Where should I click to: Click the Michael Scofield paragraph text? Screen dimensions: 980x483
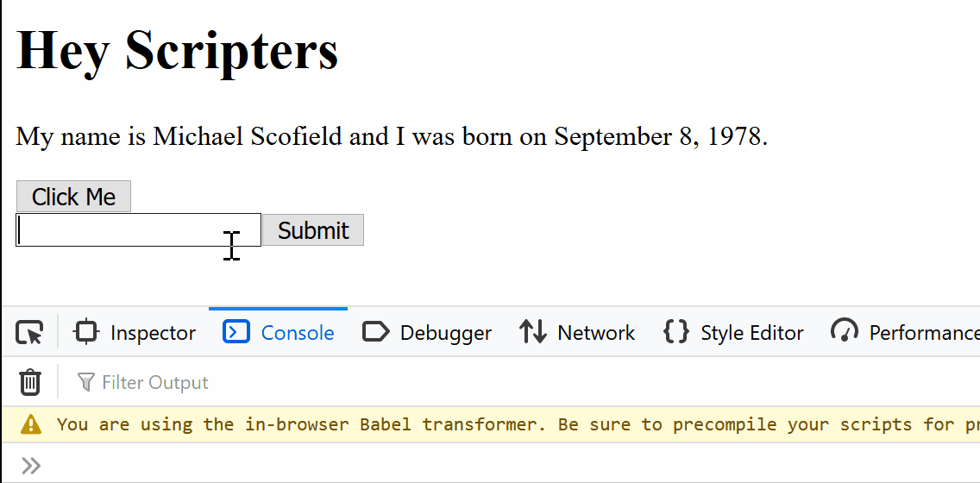click(392, 137)
